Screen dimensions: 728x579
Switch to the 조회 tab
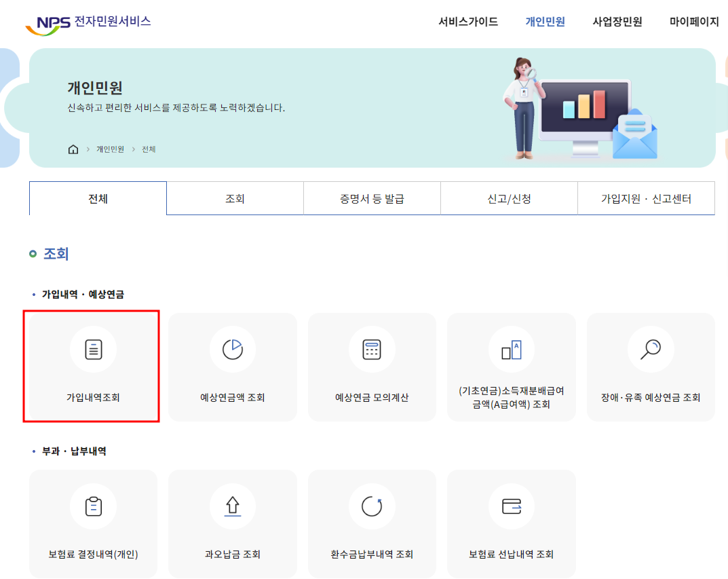coord(234,197)
